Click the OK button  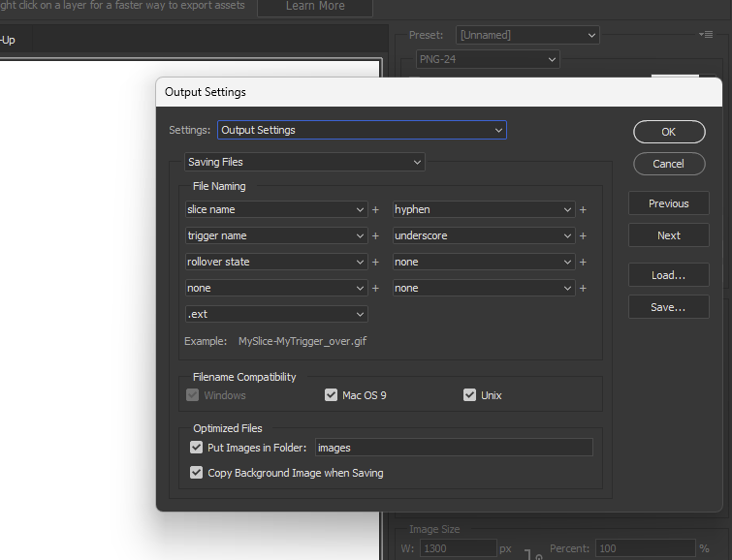(668, 132)
